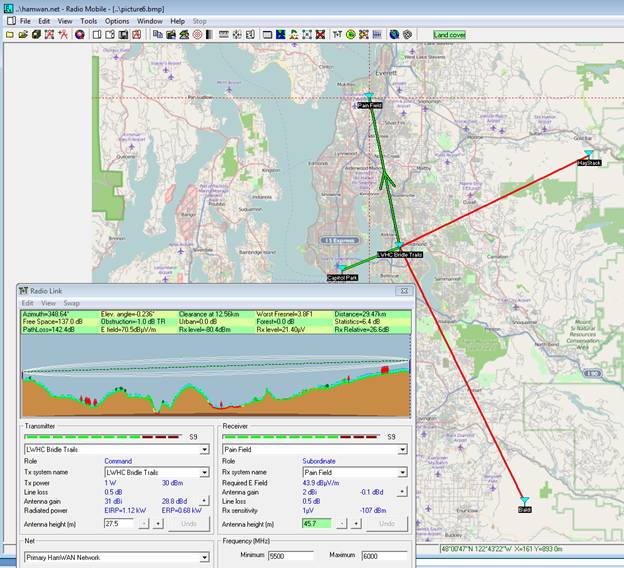Click the globe icon in the toolbar
The width and height of the screenshot is (624, 568).
(x=394, y=34)
